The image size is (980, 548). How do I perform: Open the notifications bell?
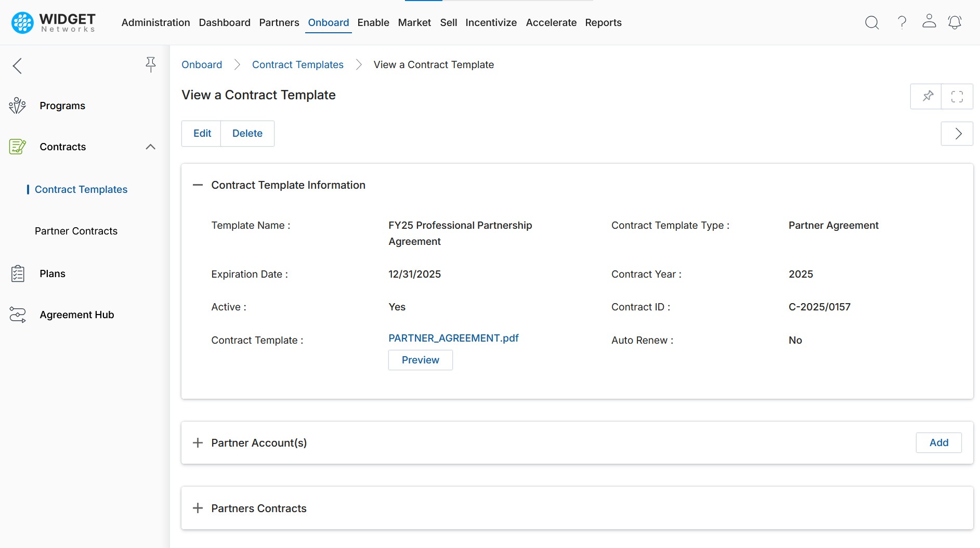[955, 22]
